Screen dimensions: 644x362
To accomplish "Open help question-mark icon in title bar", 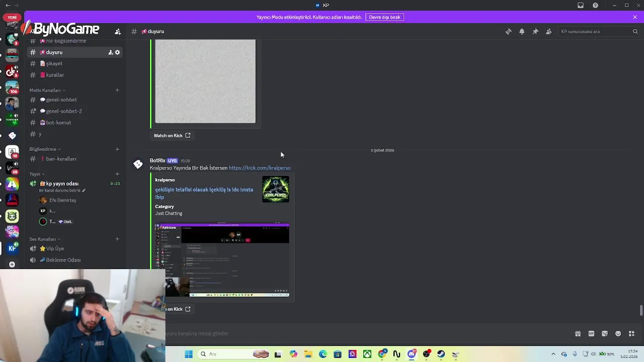I will tap(596, 5).
